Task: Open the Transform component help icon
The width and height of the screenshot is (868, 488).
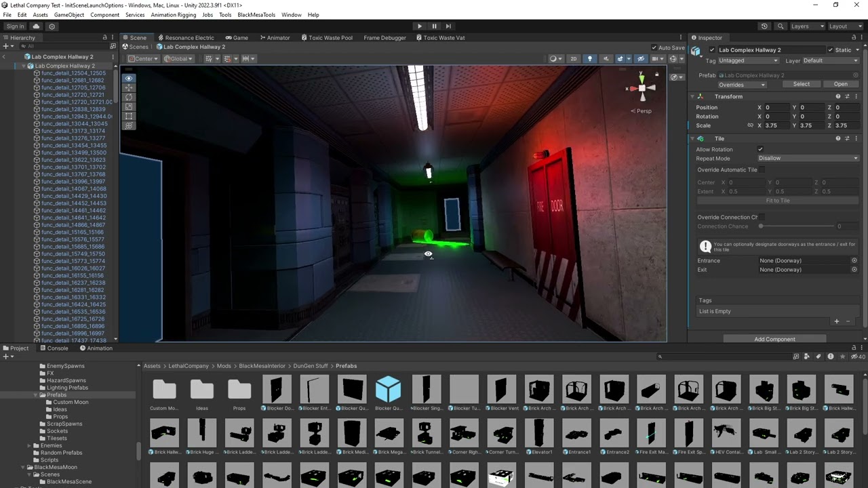Action: coord(838,97)
